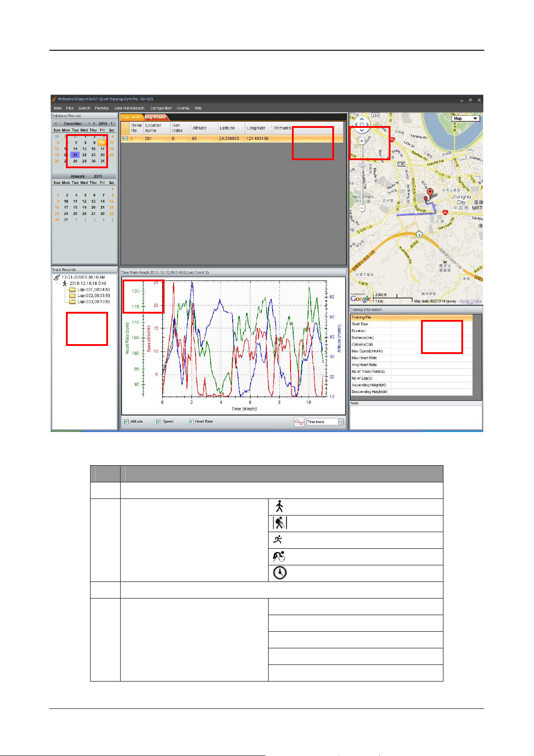The width and height of the screenshot is (534, 756).
Task: Click the large red map marker pin
Action: (430, 193)
